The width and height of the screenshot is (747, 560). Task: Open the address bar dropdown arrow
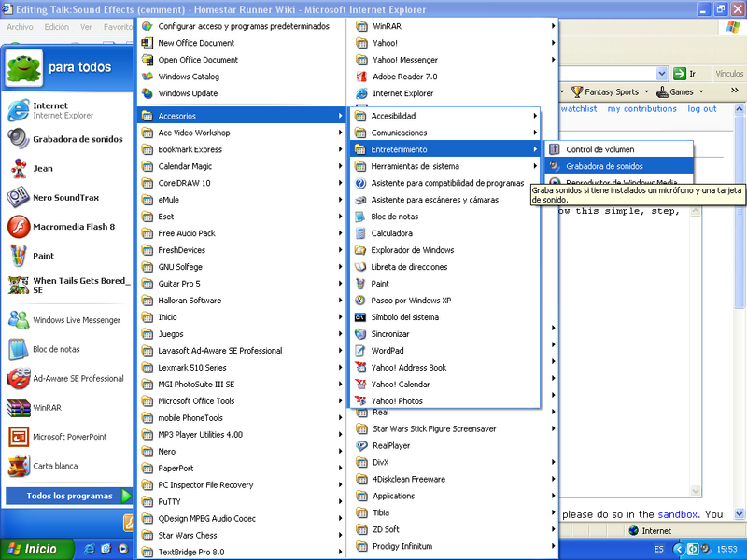click(662, 74)
